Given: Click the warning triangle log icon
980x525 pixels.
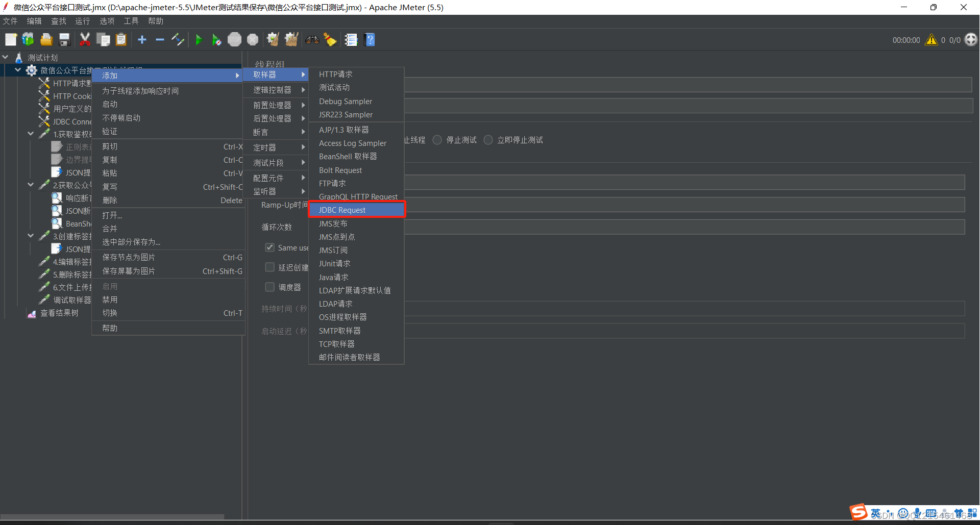Looking at the screenshot, I should pyautogui.click(x=932, y=40).
